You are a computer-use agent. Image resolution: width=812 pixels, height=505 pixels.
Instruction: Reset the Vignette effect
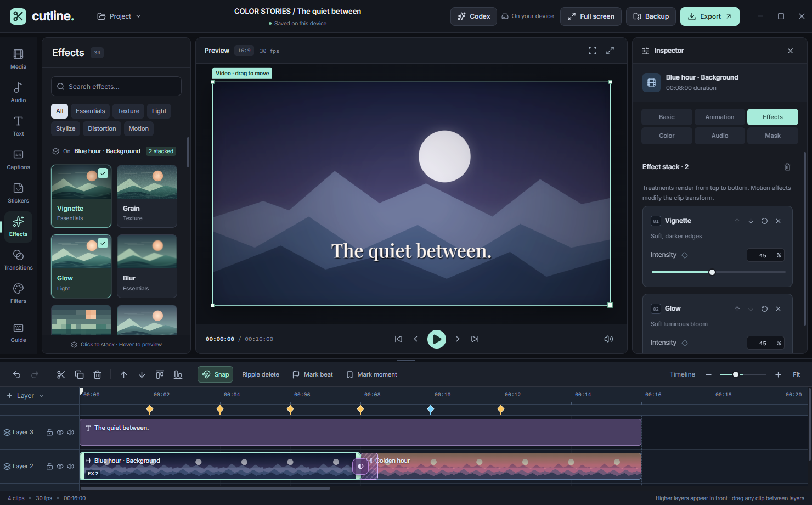point(764,221)
